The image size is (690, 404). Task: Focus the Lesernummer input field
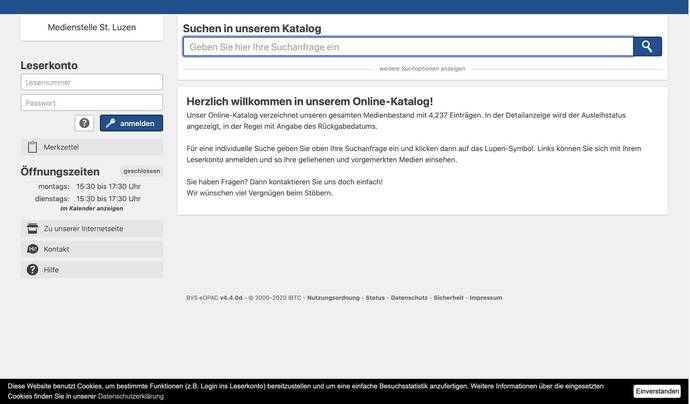[x=92, y=82]
